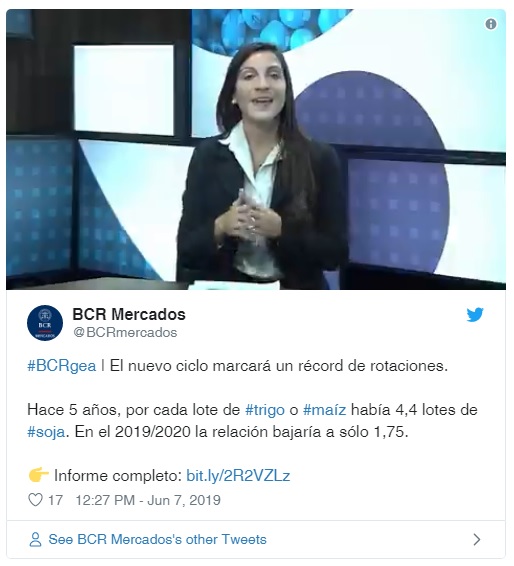Open the 12:27 PM - Jun 7, 2019 timestamp
Screen dimensions: 514x566
[x=148, y=500]
